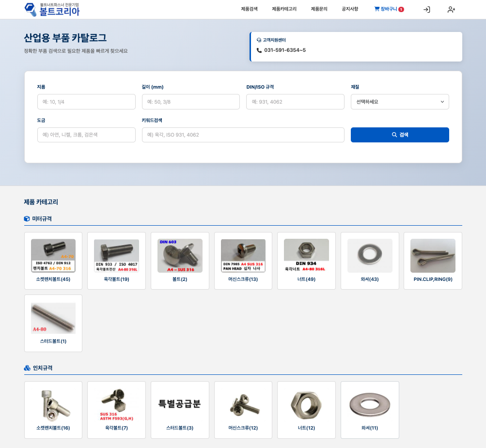
Task: Click the 지름 input field
Action: click(86, 102)
